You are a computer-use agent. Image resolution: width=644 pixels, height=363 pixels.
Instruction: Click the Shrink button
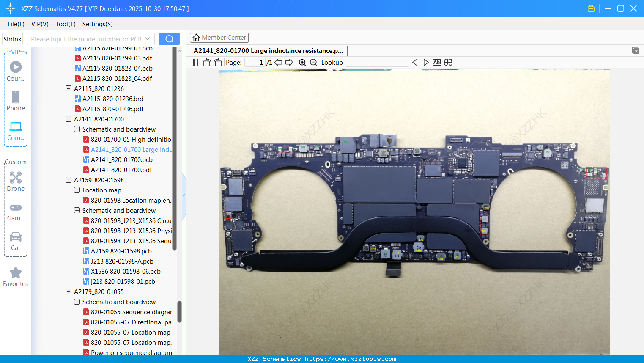coord(13,39)
